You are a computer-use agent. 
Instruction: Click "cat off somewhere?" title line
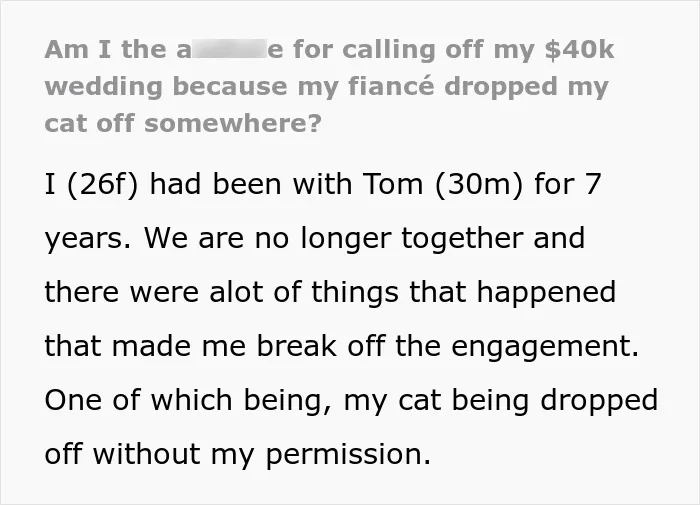point(183,123)
